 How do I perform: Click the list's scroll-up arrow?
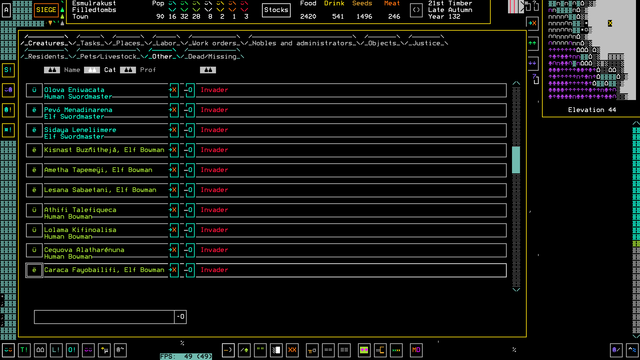516,83
